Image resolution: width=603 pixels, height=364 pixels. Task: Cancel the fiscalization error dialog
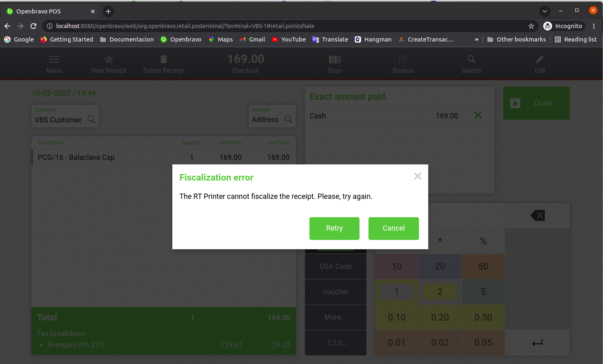(394, 229)
